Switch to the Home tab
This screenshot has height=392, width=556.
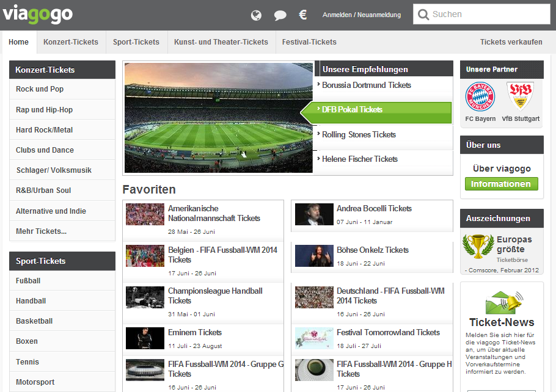pyautogui.click(x=19, y=42)
